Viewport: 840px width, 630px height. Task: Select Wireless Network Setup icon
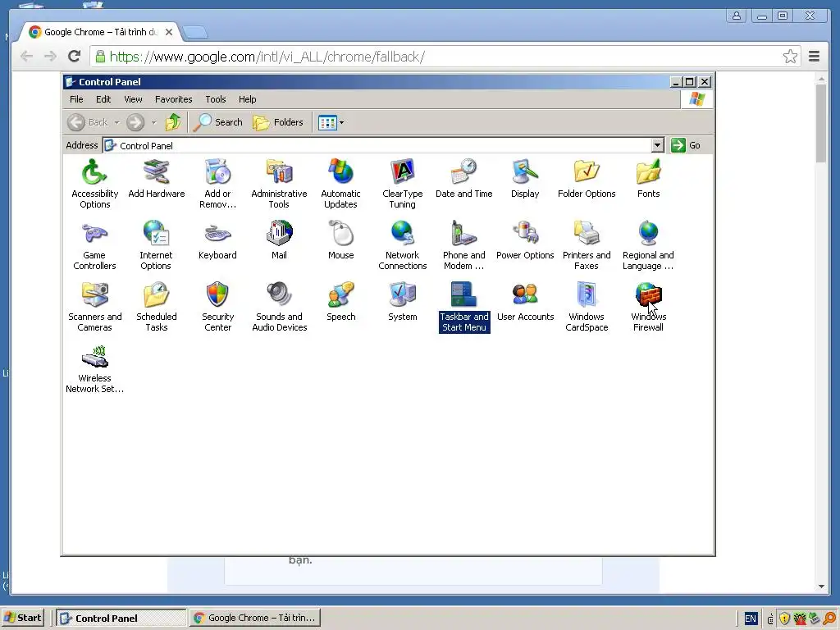click(95, 368)
